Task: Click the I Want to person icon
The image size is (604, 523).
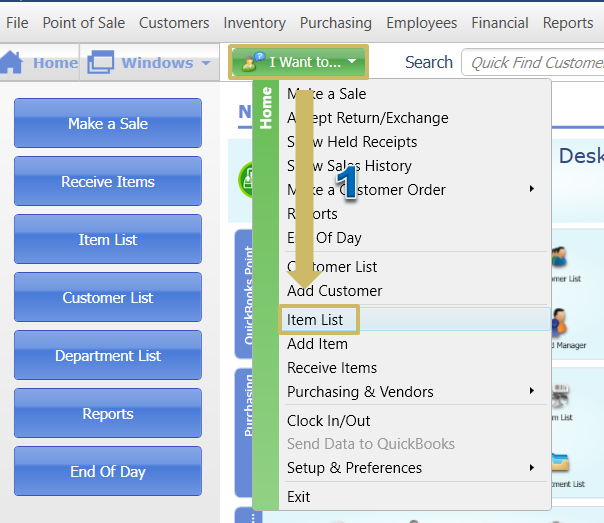Action: click(251, 62)
